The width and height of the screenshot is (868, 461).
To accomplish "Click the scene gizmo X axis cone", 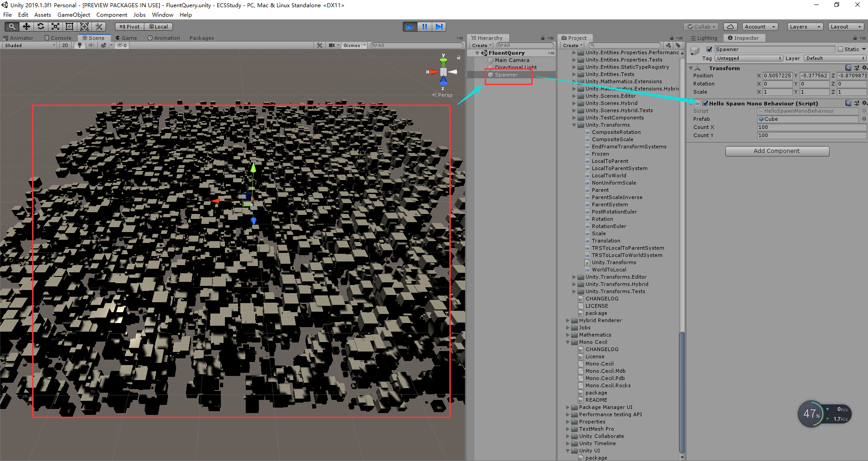I will tap(433, 72).
